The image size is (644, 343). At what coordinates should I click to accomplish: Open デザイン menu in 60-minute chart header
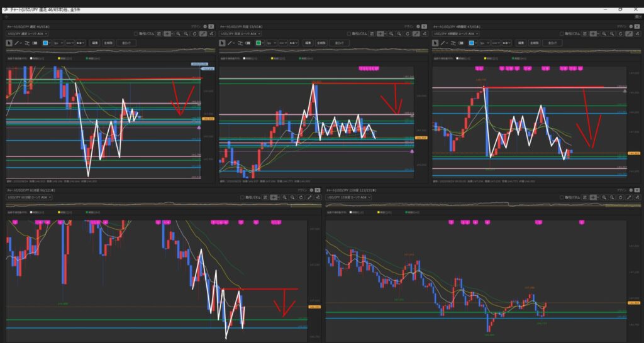303,190
